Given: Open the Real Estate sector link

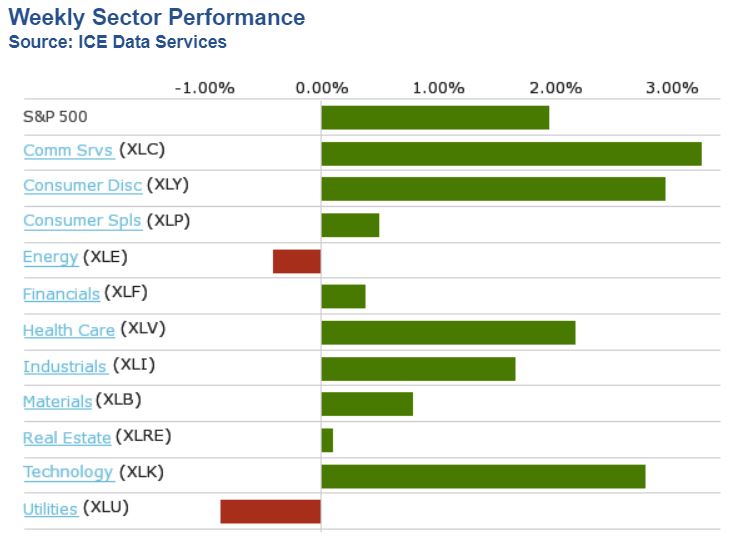Looking at the screenshot, I should pyautogui.click(x=66, y=437).
